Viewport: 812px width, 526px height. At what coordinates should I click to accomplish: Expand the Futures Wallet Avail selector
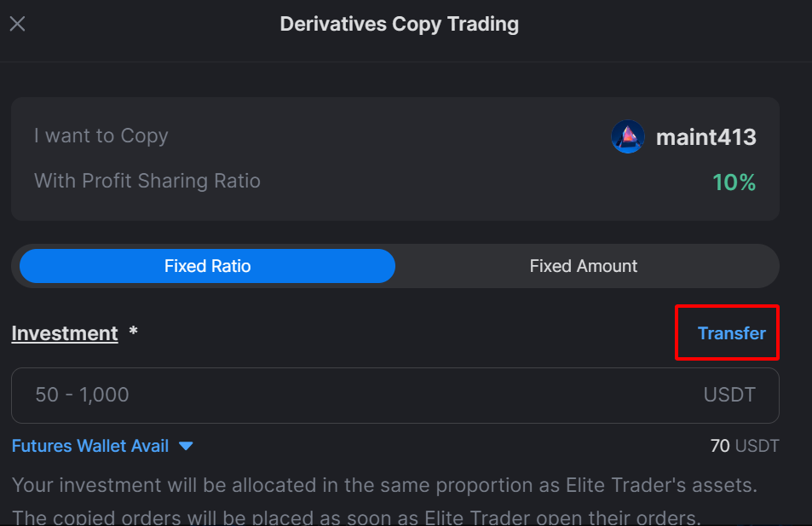pyautogui.click(x=102, y=446)
